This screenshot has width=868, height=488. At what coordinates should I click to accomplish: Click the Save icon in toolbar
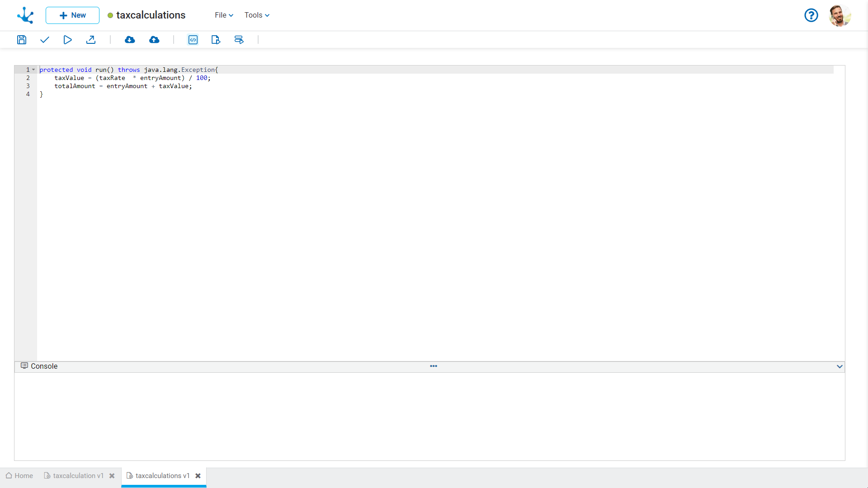tap(22, 40)
